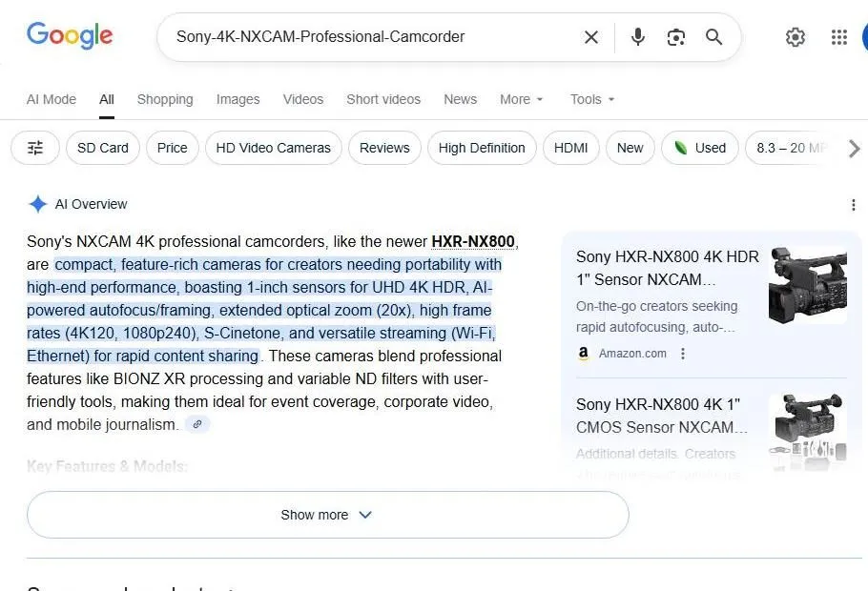Select the All results tab

click(x=106, y=99)
